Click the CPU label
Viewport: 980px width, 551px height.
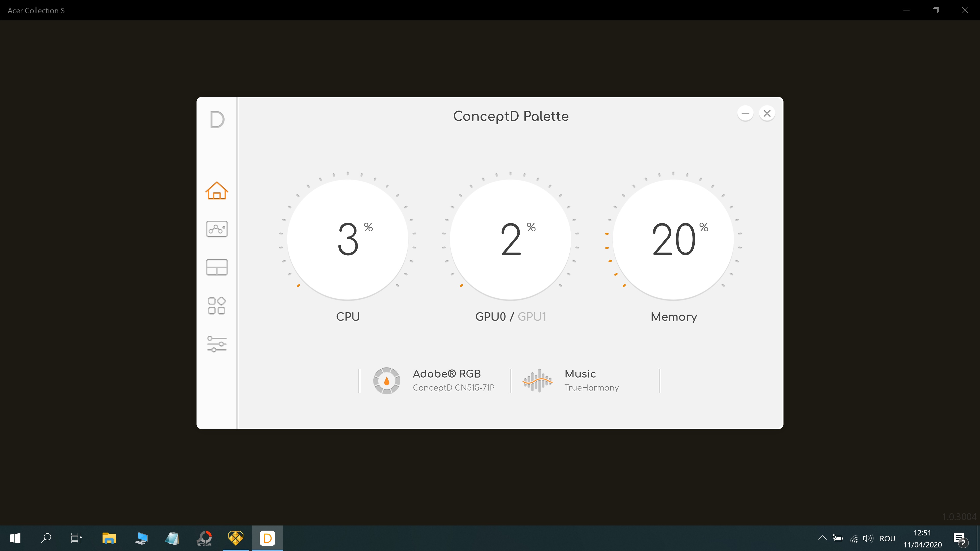[x=348, y=316]
